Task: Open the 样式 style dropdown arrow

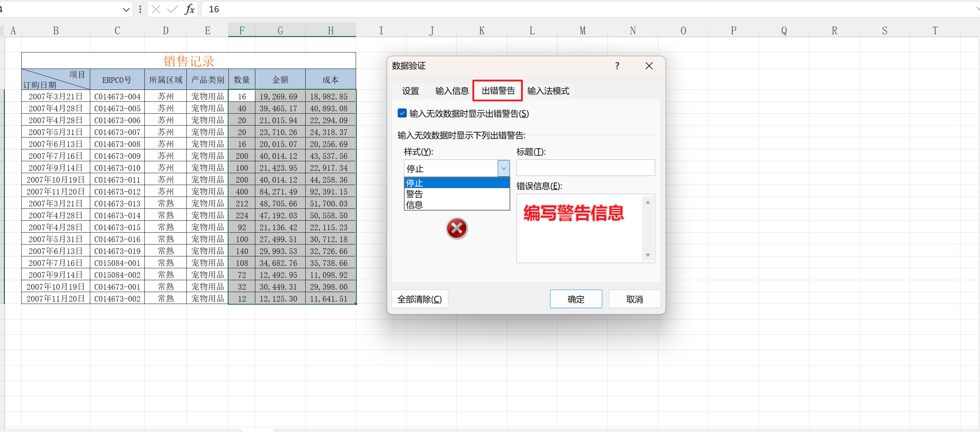Action: [503, 168]
